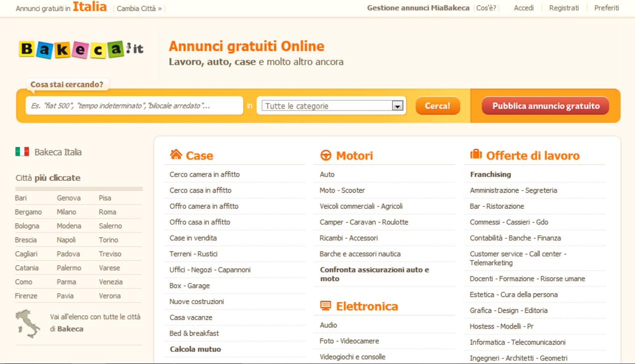Open Hostess - Modelli - Pr
Screen dimensions: 635x364
click(x=502, y=327)
